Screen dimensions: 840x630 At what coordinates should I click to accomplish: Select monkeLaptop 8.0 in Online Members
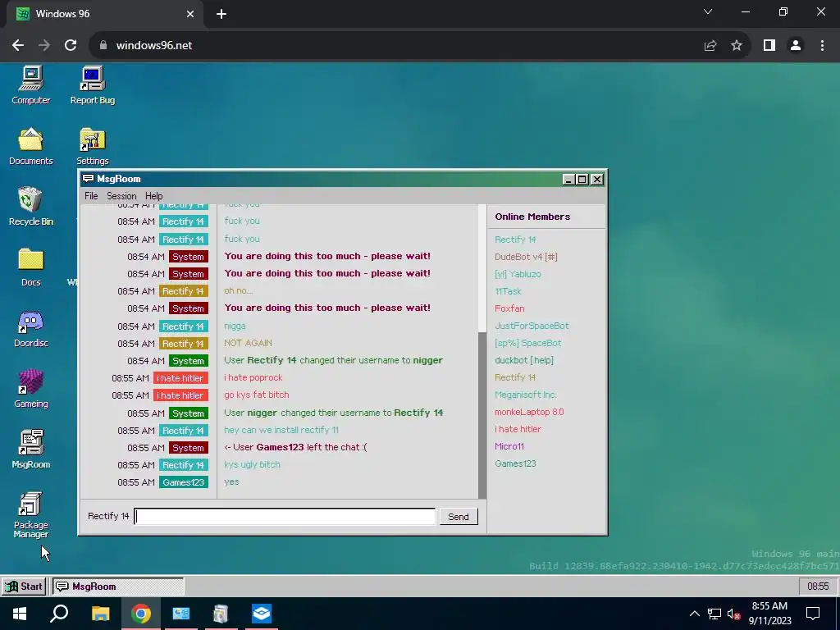[x=529, y=412]
